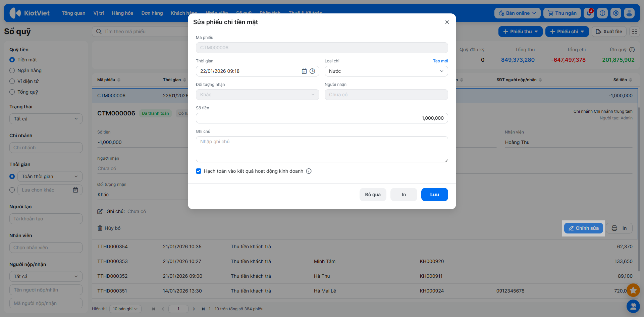644x317 pixels.
Task: Open the Trạng thái Tất cả dropdown
Action: [46, 119]
